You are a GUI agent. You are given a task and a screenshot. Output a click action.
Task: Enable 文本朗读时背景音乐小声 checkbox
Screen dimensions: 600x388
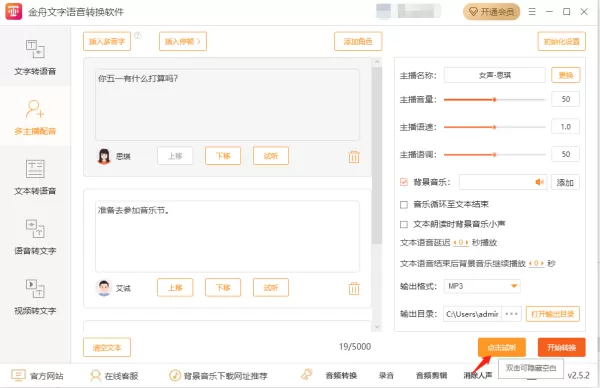(404, 224)
